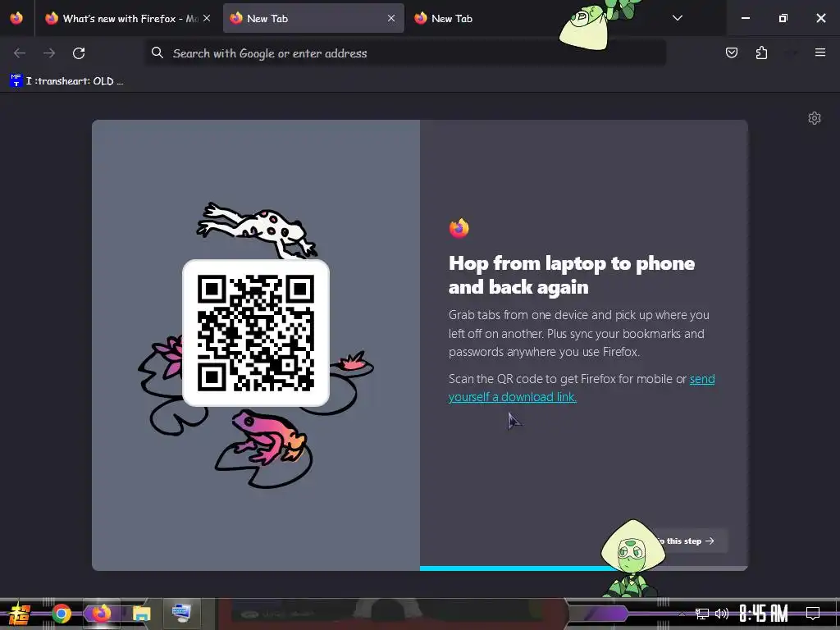Close the "What's new with Firefox" tab
The image size is (840, 630).
coord(207,18)
